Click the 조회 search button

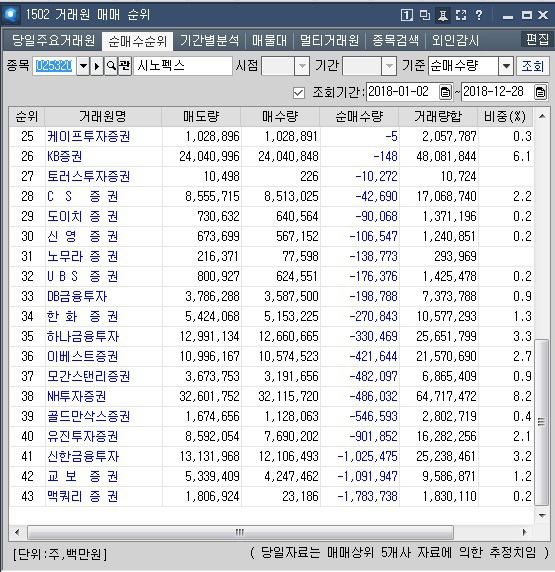pyautogui.click(x=533, y=66)
